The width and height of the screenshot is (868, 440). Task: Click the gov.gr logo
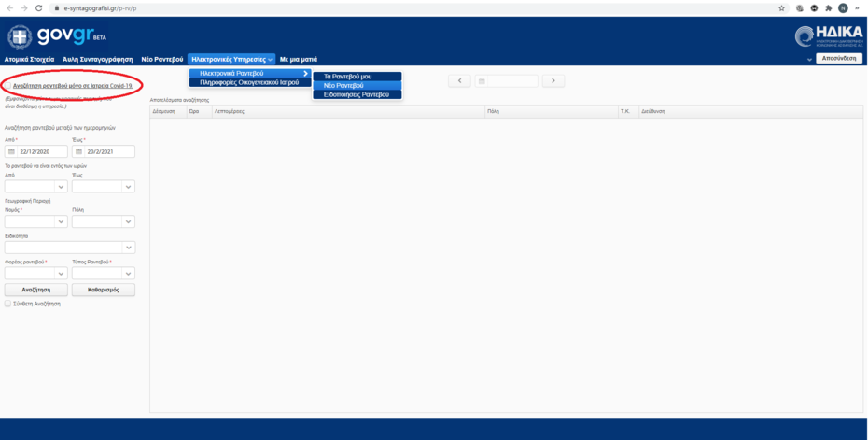56,36
